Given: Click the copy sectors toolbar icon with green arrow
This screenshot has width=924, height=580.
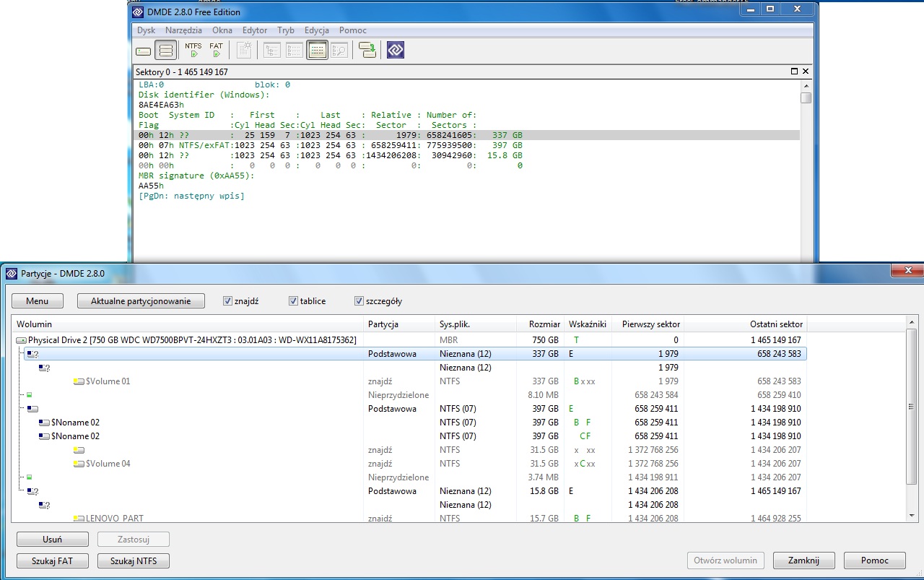Looking at the screenshot, I should pyautogui.click(x=368, y=50).
